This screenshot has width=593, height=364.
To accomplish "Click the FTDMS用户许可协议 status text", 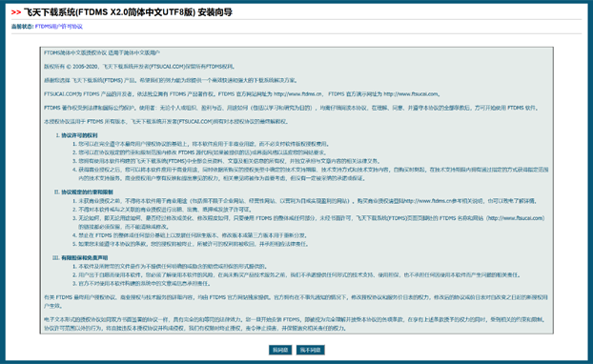I will (58, 27).
